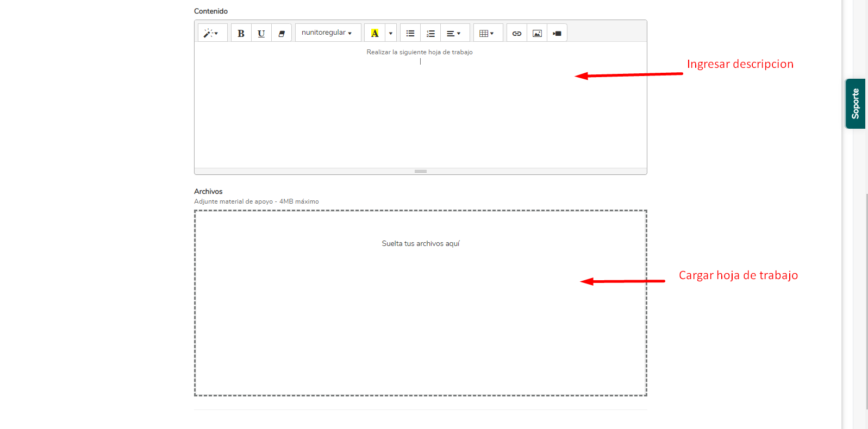868x429 pixels.
Task: Click the 'Contenido' field label
Action: (211, 11)
